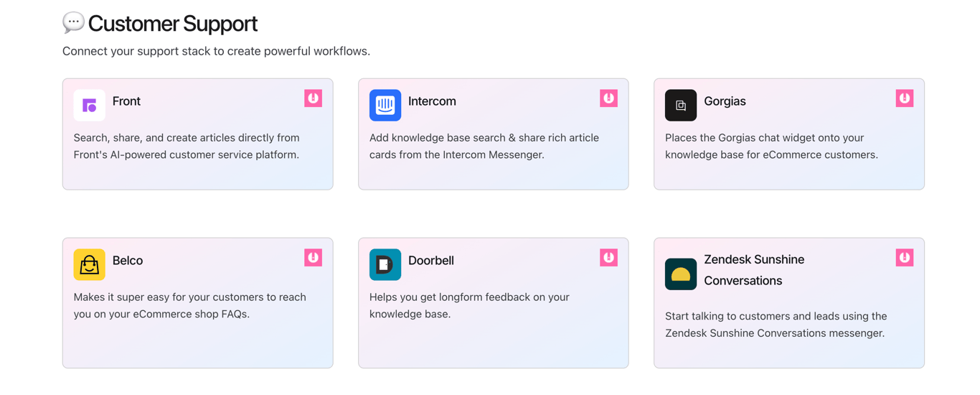Screen dimensions: 980x395
Task: Click the Belco shopping bag icon
Action: pyautogui.click(x=89, y=265)
